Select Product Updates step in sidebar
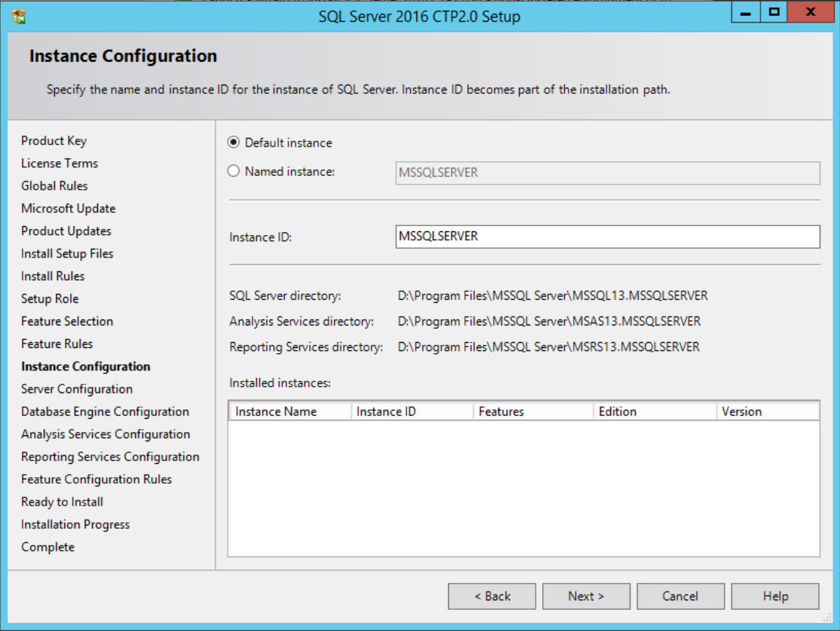The width and height of the screenshot is (840, 631). coord(66,231)
